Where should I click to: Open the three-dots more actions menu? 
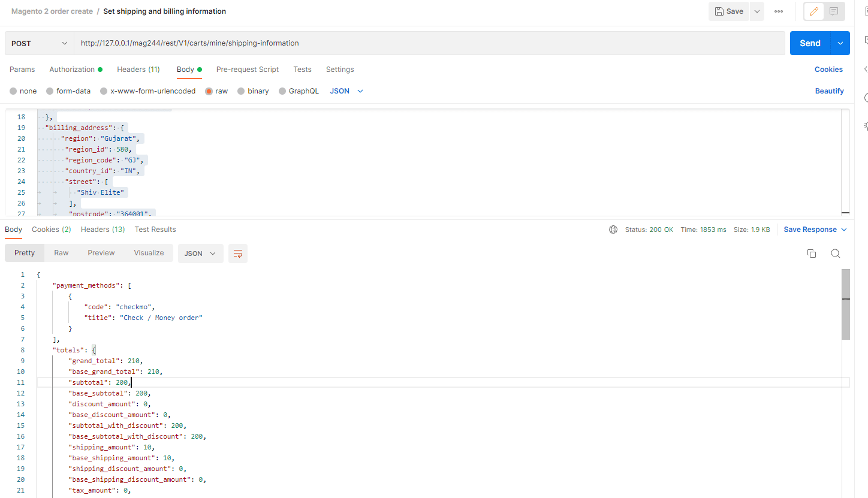pos(779,11)
